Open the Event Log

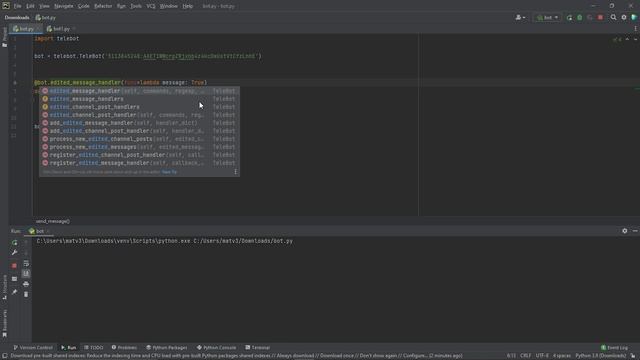[614, 348]
